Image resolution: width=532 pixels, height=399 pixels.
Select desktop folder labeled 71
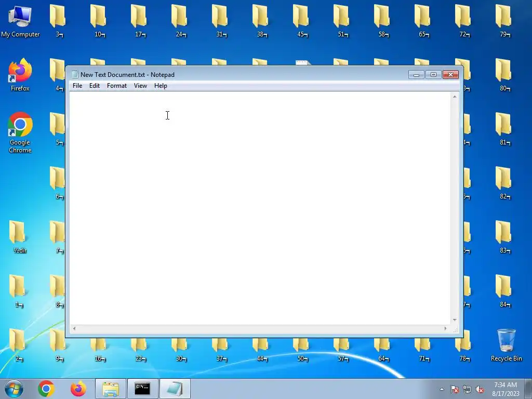(423, 350)
